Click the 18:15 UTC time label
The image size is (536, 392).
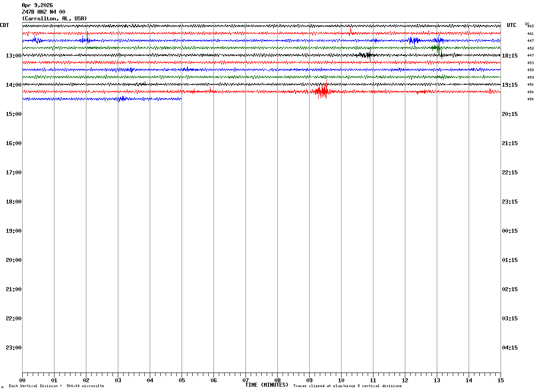[x=510, y=55]
